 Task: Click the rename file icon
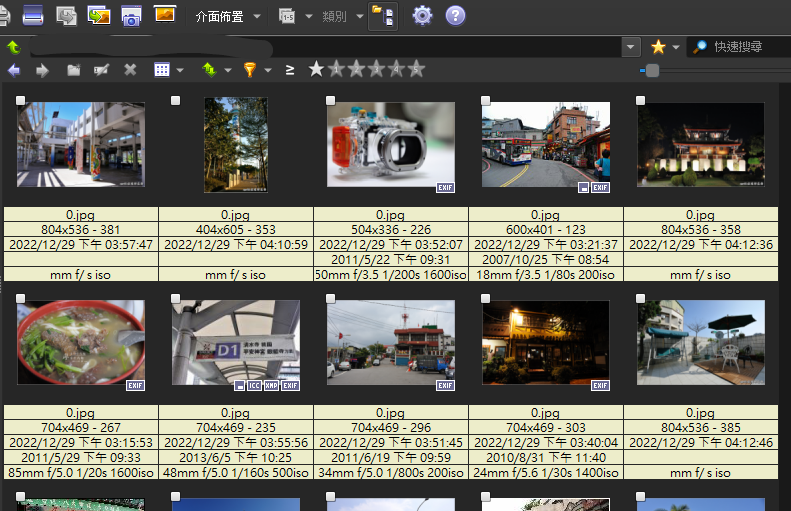101,70
